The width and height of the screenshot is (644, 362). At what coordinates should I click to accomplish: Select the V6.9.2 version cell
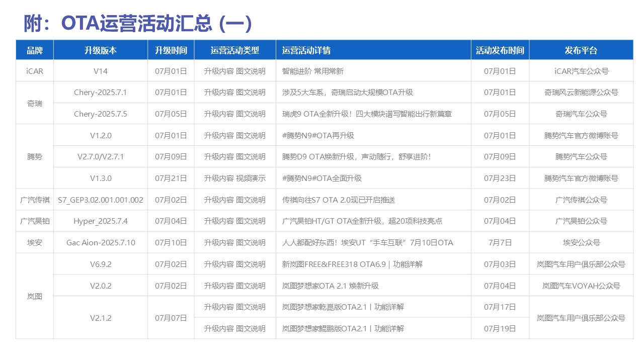[101, 264]
